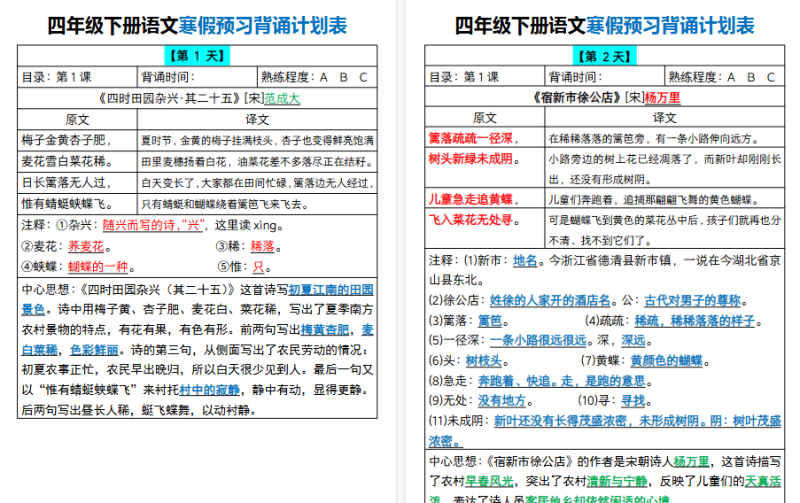Click the blue answer '姓徐的人家开的酒店名'
Screen dimensions: 800x503
550,300
